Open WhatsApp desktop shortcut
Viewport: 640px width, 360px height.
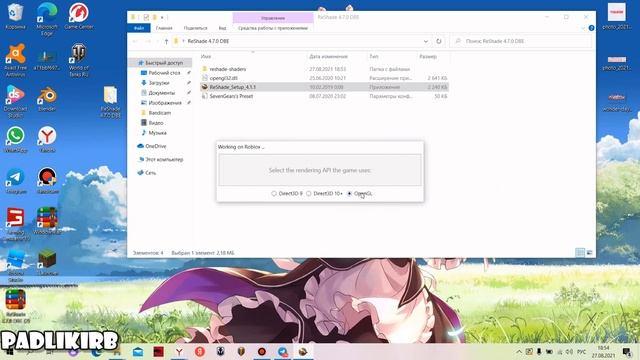click(16, 140)
